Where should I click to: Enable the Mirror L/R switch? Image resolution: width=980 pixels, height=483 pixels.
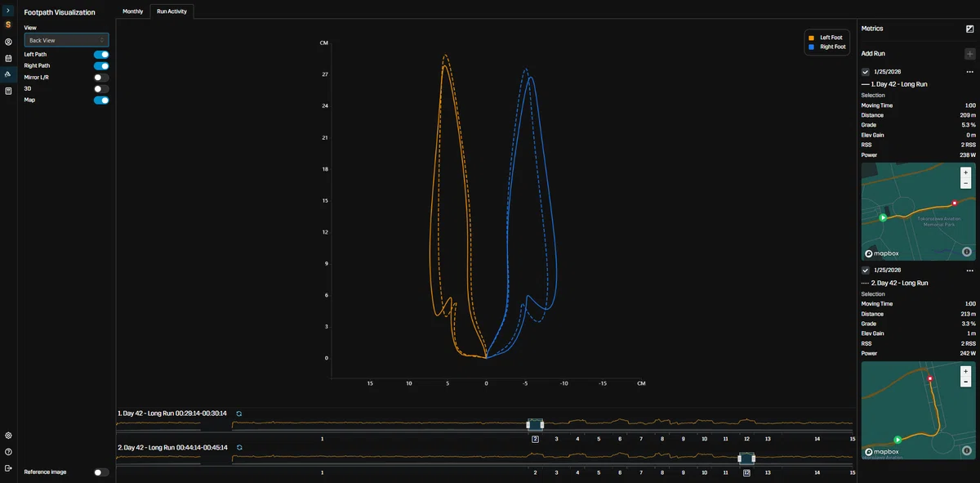pos(101,78)
